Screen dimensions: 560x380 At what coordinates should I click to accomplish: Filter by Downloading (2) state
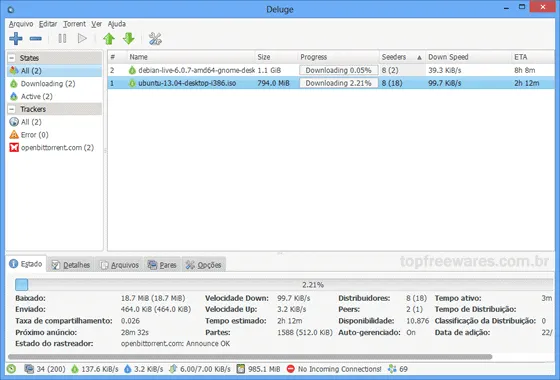point(54,84)
